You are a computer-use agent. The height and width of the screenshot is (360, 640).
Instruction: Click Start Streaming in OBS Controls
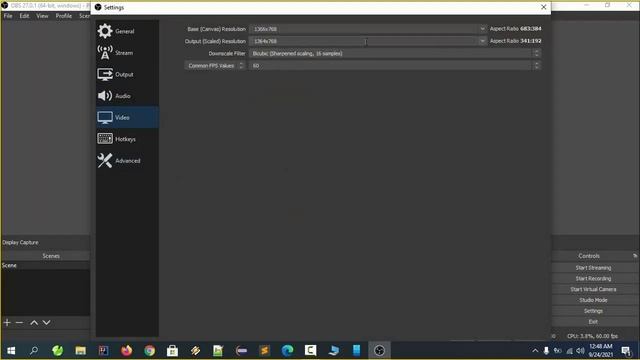pos(593,268)
